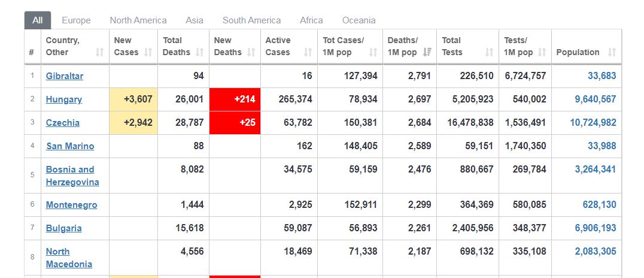Open the South America tab
Screen dimensions: 644x278
252,20
